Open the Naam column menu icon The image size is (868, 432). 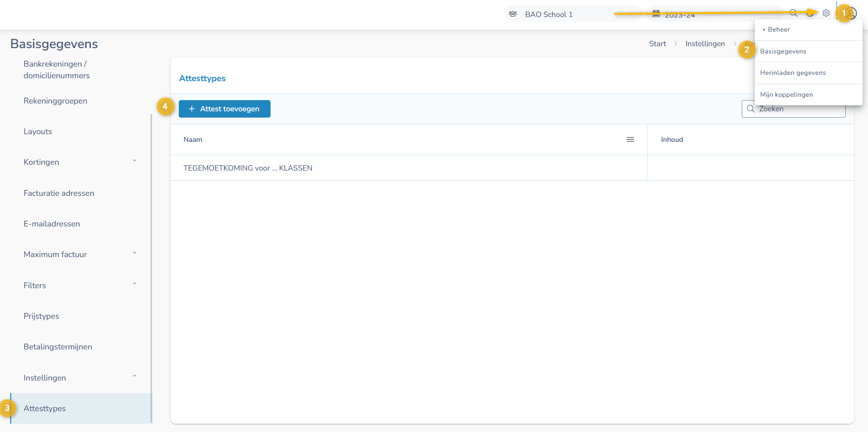tap(630, 139)
